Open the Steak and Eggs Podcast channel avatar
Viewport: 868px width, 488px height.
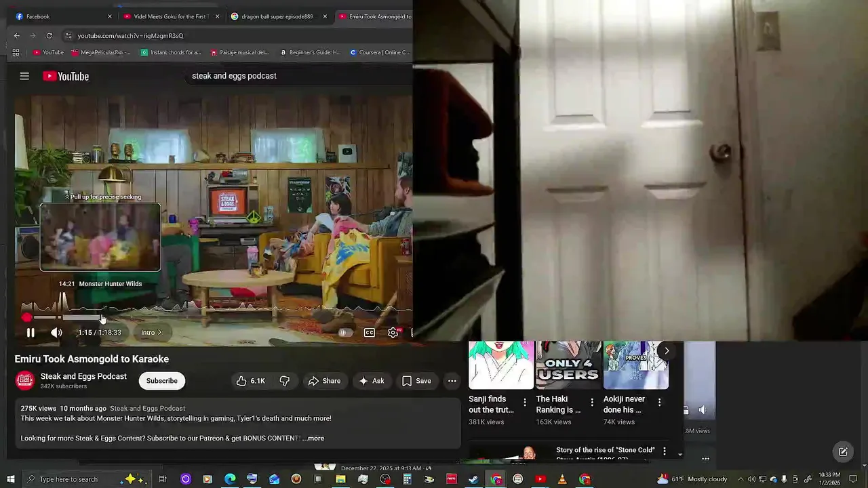pyautogui.click(x=25, y=381)
